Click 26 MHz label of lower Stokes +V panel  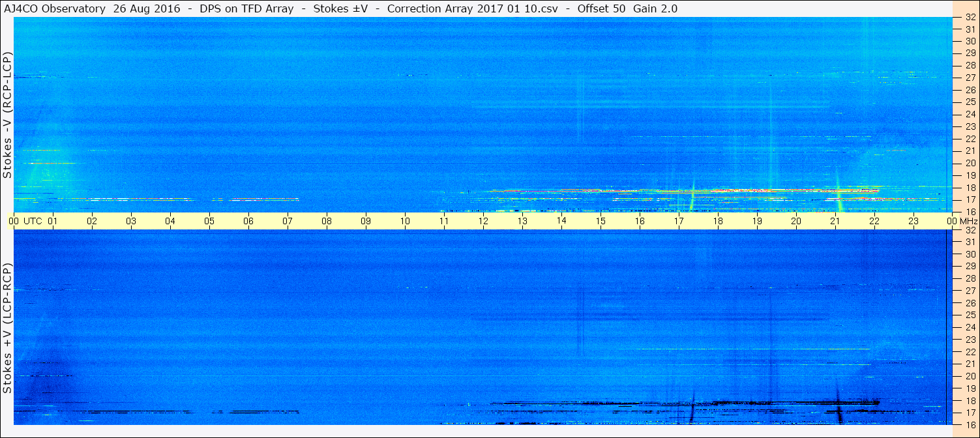coord(970,303)
